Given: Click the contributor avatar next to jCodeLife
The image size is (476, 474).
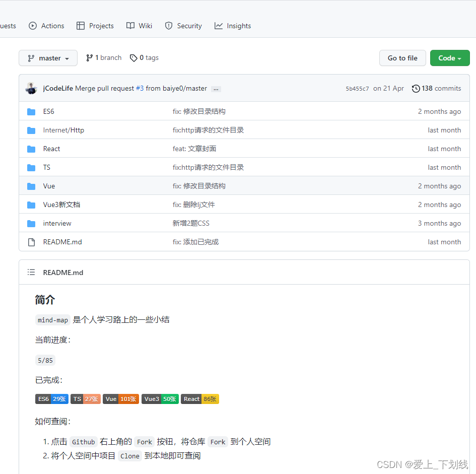Looking at the screenshot, I should click(x=30, y=88).
